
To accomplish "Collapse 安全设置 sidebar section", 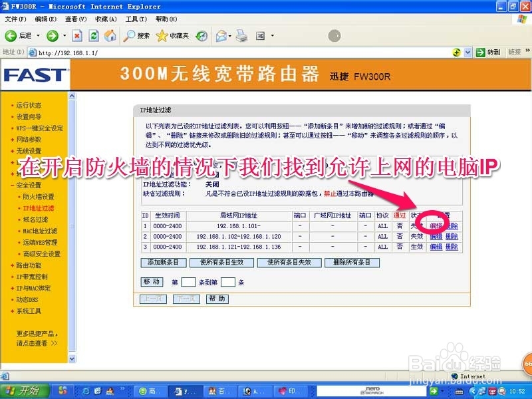I will pos(29,186).
